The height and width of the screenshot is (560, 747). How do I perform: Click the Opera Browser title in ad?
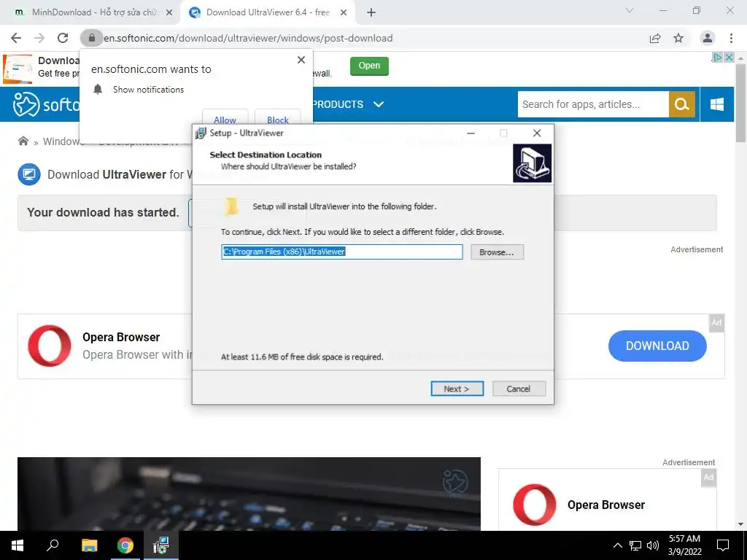[x=121, y=337]
